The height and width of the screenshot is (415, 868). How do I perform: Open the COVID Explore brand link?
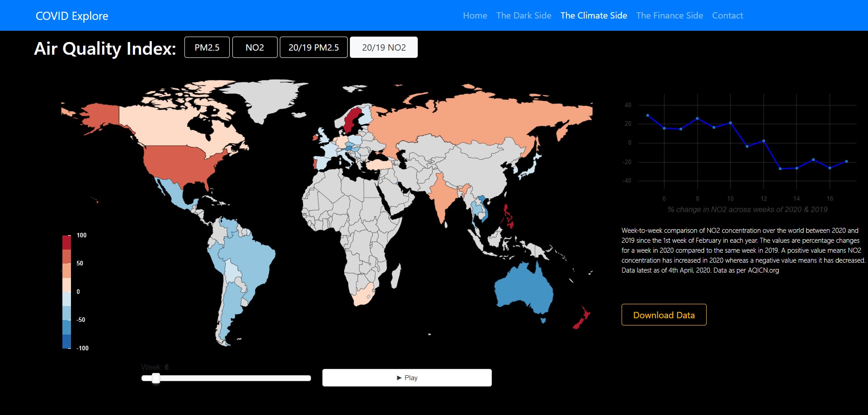72,16
